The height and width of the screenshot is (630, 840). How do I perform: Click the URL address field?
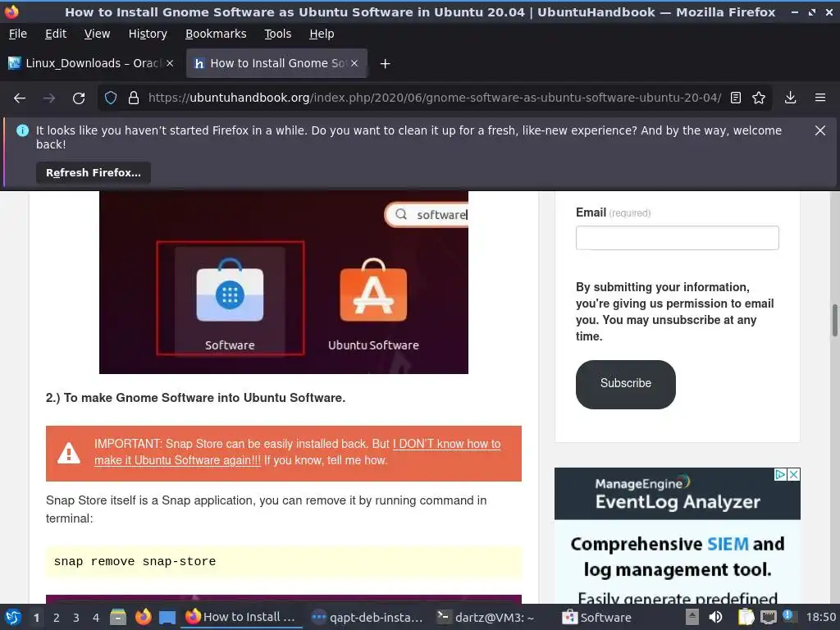tap(435, 98)
